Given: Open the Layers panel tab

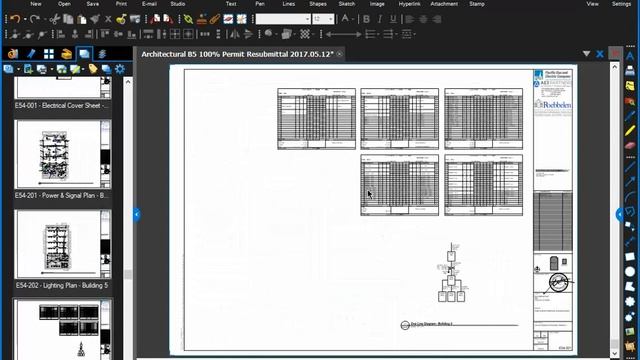Looking at the screenshot, I should tap(102, 54).
